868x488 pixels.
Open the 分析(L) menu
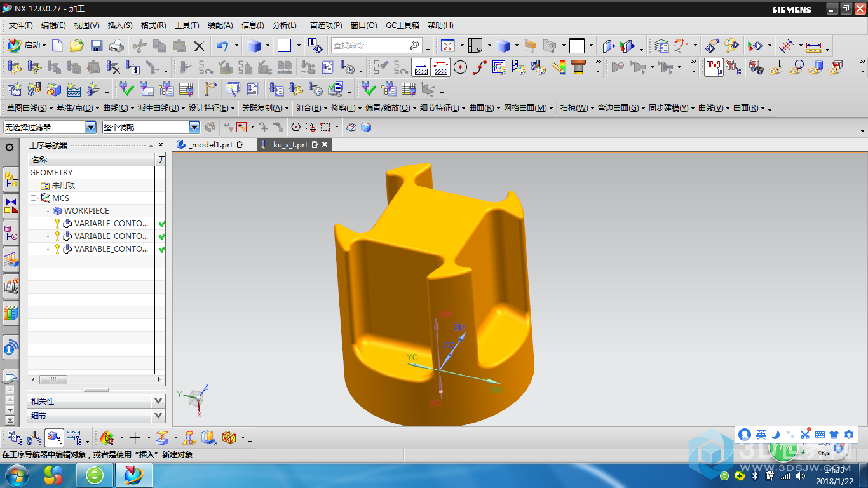pyautogui.click(x=285, y=25)
